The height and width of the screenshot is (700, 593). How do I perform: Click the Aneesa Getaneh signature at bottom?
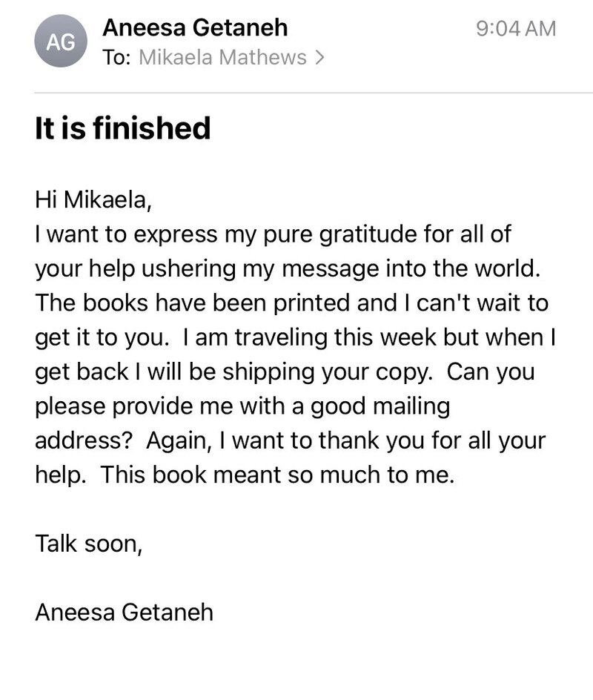(124, 612)
